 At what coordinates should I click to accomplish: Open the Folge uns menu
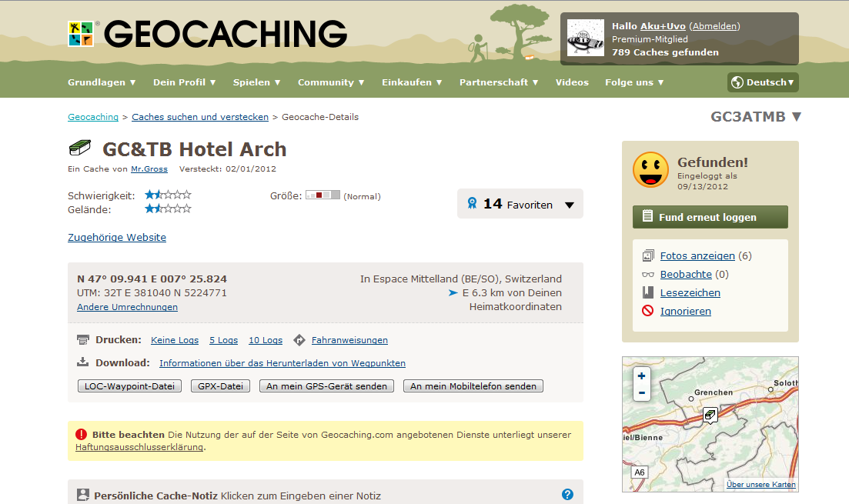click(634, 82)
